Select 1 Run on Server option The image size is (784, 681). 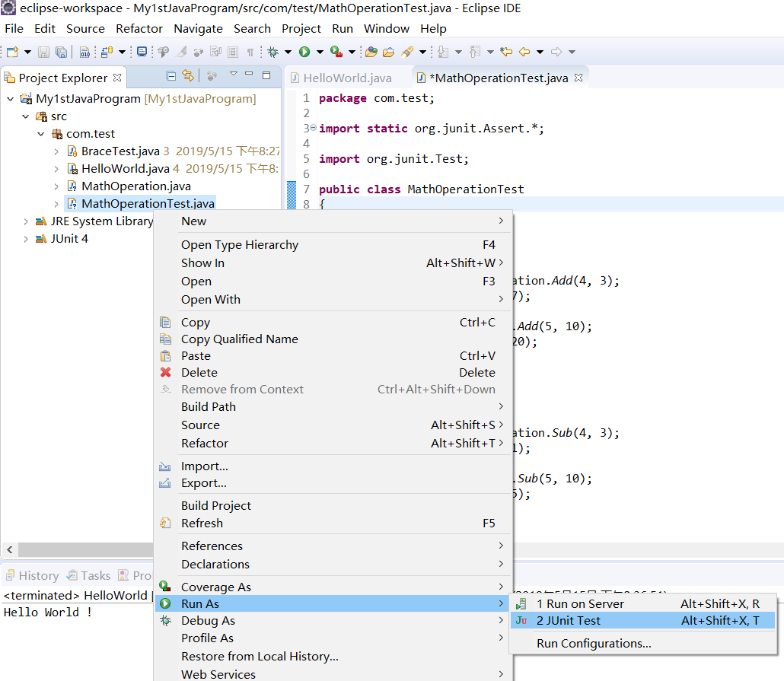coord(642,603)
